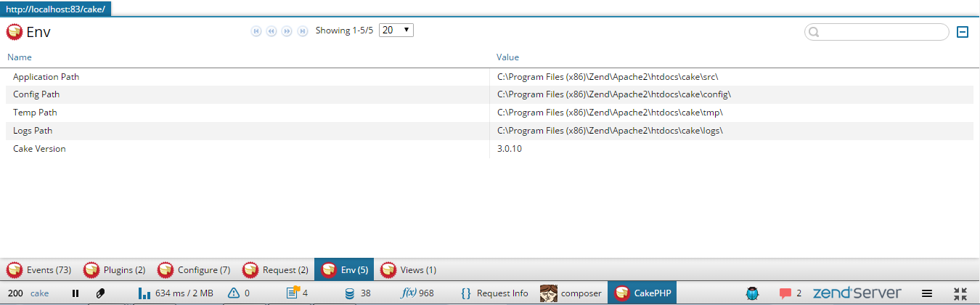Screen dimensions: 980x305
Task: Select the Cake Version row
Action: (489, 149)
